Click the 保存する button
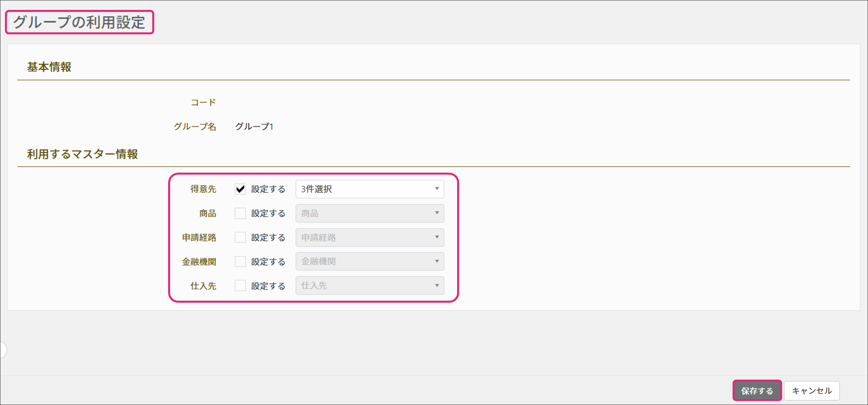 point(757,391)
